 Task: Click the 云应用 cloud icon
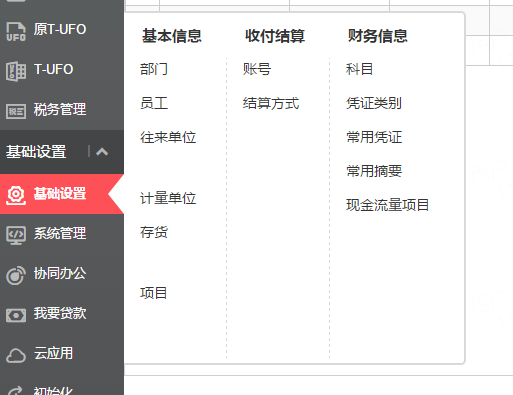pyautogui.click(x=16, y=355)
